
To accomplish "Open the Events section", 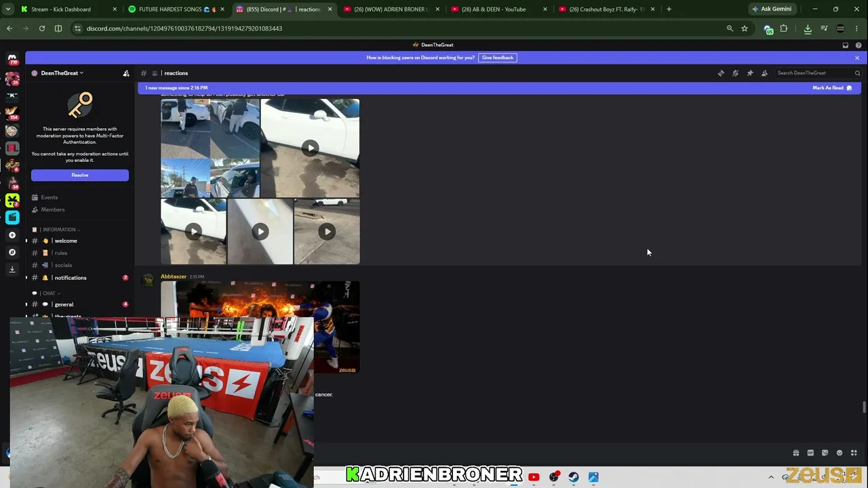I will (79, 197).
